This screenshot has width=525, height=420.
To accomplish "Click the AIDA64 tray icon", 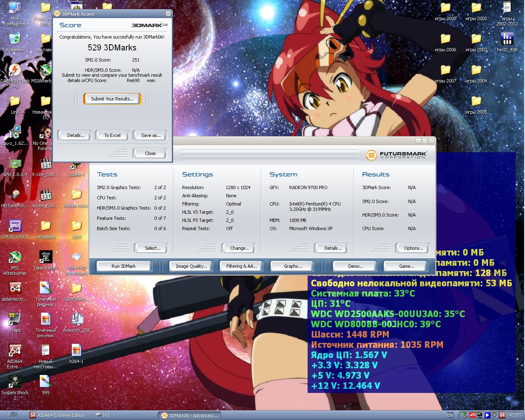I will tap(502, 415).
